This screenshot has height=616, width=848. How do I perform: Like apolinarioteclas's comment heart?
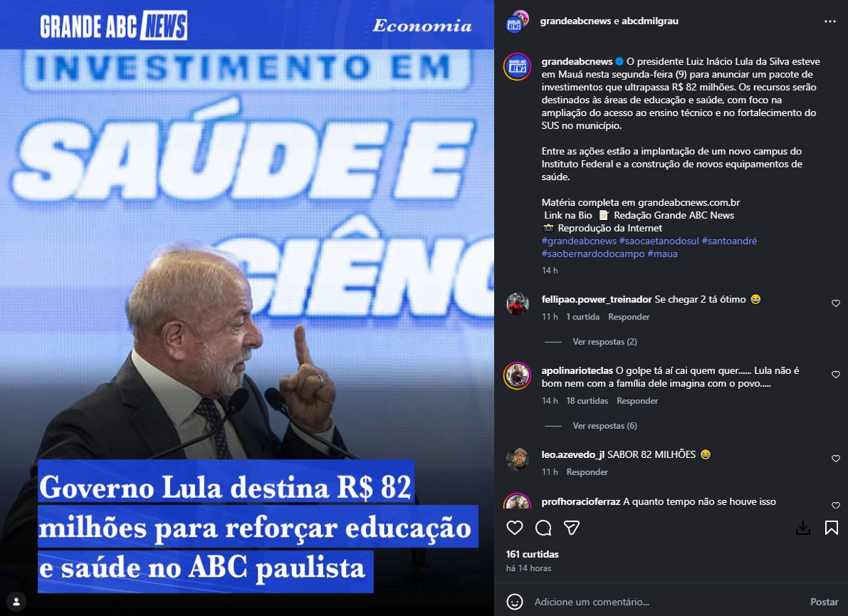point(836,375)
